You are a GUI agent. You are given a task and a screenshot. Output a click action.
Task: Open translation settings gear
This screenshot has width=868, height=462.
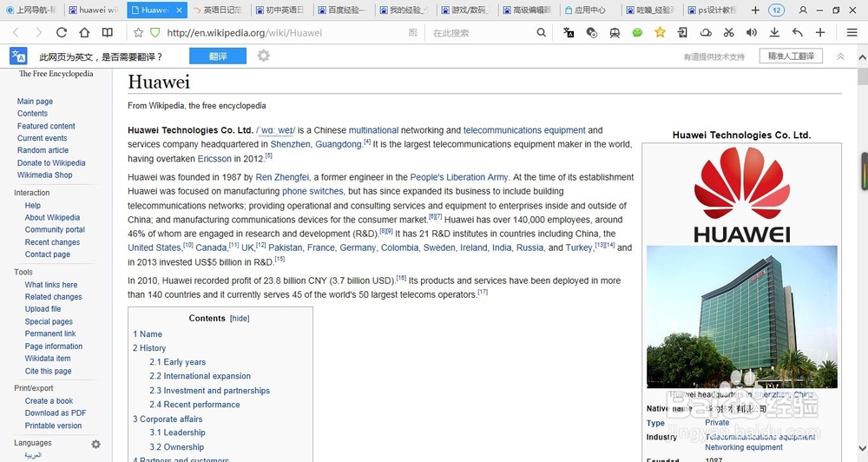click(x=264, y=56)
